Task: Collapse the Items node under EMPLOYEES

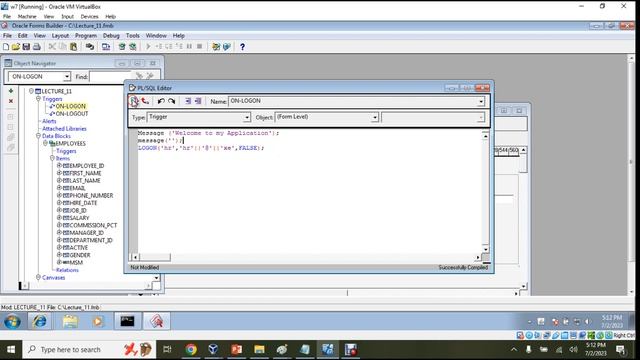Action: tap(52, 158)
